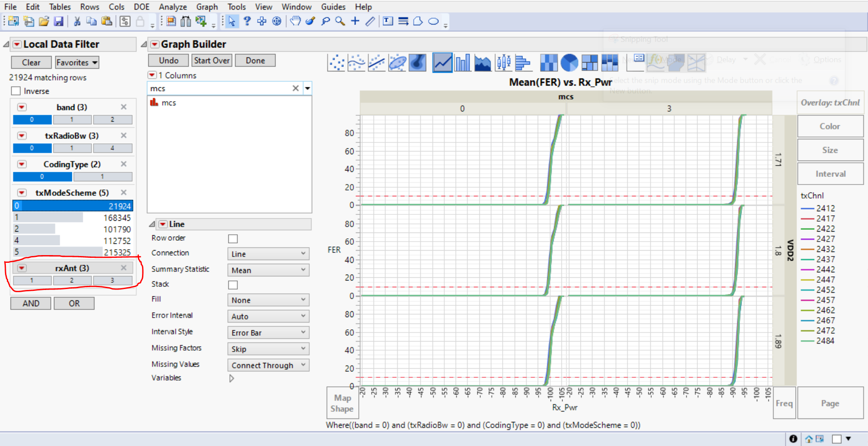
Task: Select the Box Plot element icon
Action: 503,63
